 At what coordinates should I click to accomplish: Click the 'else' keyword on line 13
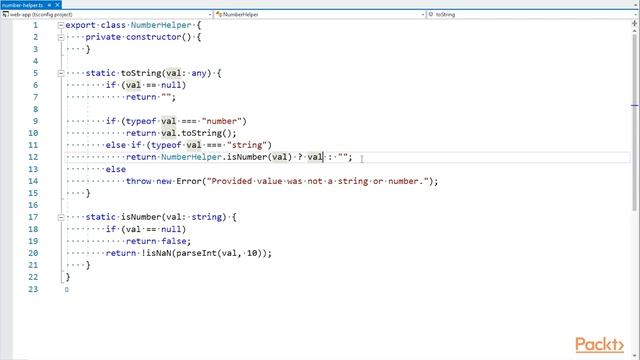[116, 169]
